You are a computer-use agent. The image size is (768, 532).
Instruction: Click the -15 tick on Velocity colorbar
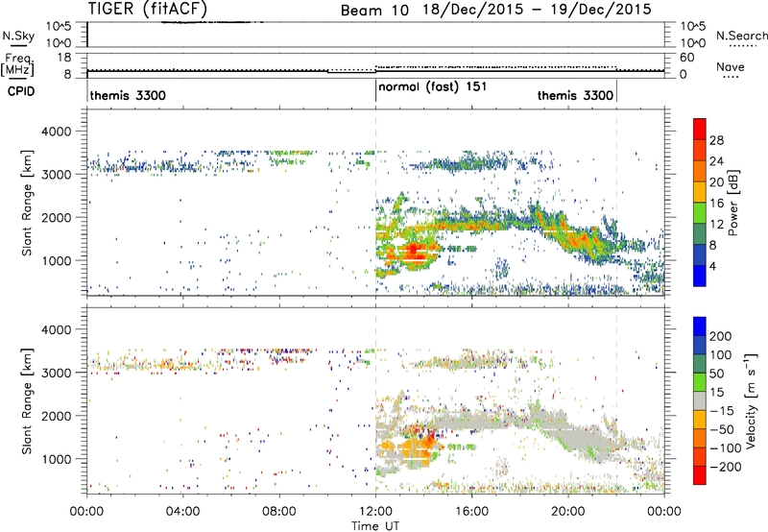coord(720,410)
